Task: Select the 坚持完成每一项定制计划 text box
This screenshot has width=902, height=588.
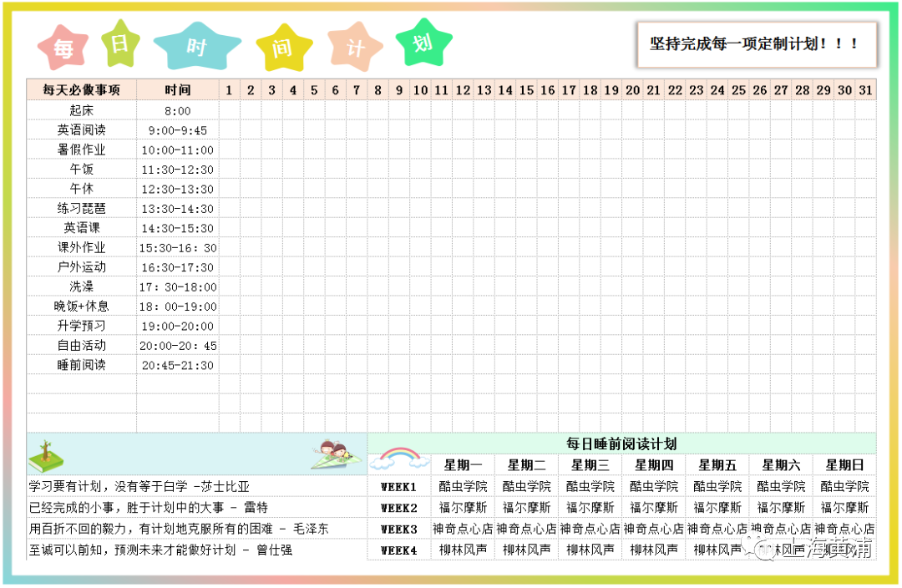Action: (x=757, y=44)
